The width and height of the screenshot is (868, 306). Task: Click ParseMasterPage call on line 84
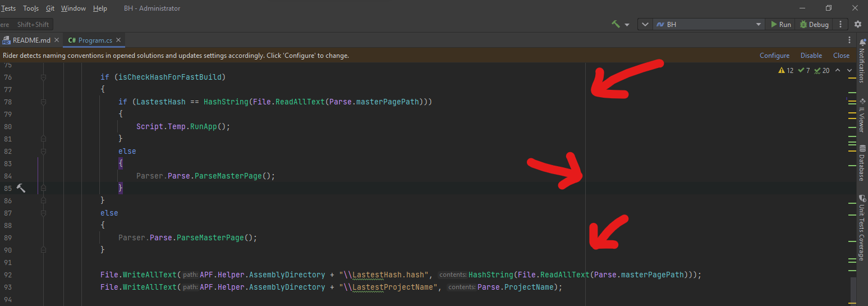click(x=228, y=176)
